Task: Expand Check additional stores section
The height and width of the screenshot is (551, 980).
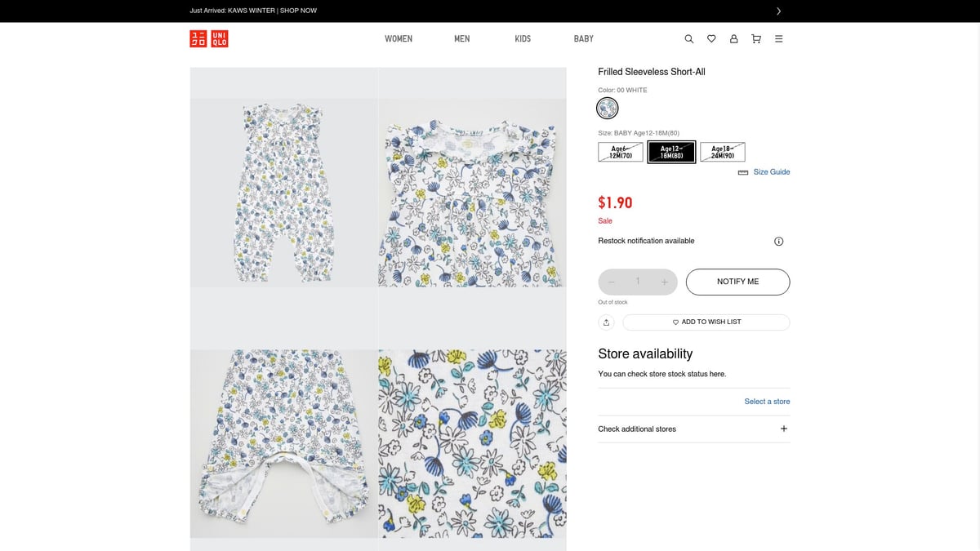Action: 783,429
